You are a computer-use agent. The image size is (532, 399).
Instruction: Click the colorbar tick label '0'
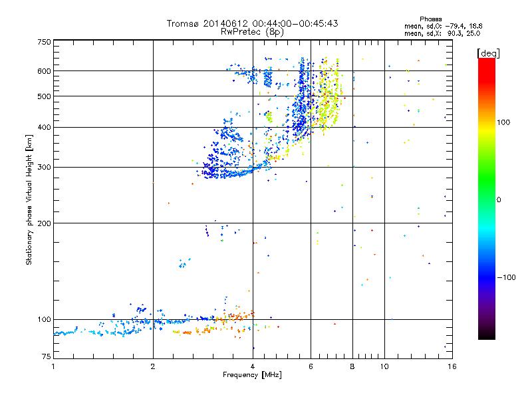pyautogui.click(x=499, y=200)
